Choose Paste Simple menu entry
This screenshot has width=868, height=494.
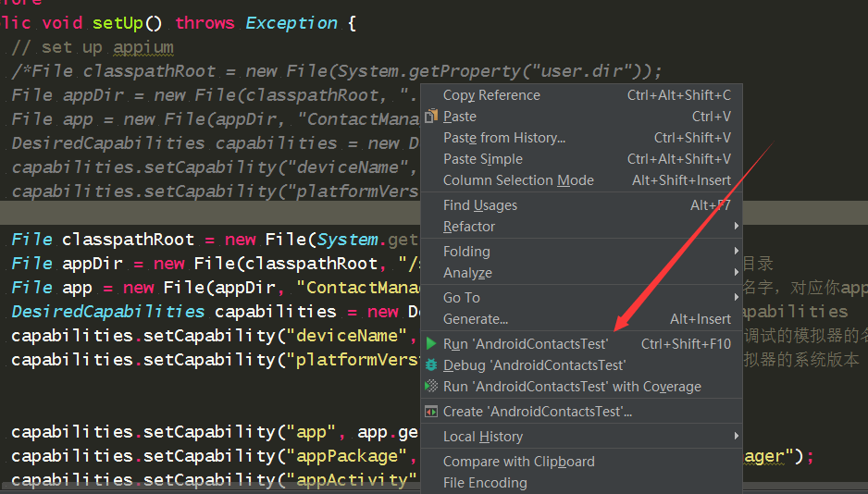pyautogui.click(x=581, y=159)
